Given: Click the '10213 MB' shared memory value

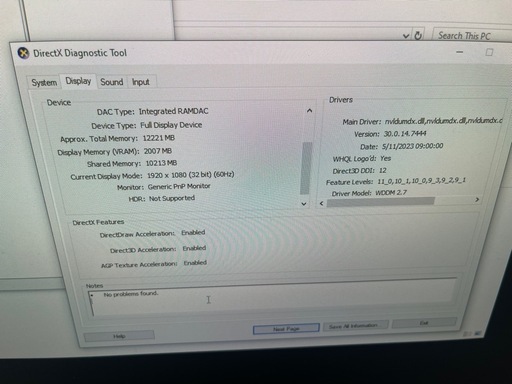Looking at the screenshot, I should tap(161, 163).
